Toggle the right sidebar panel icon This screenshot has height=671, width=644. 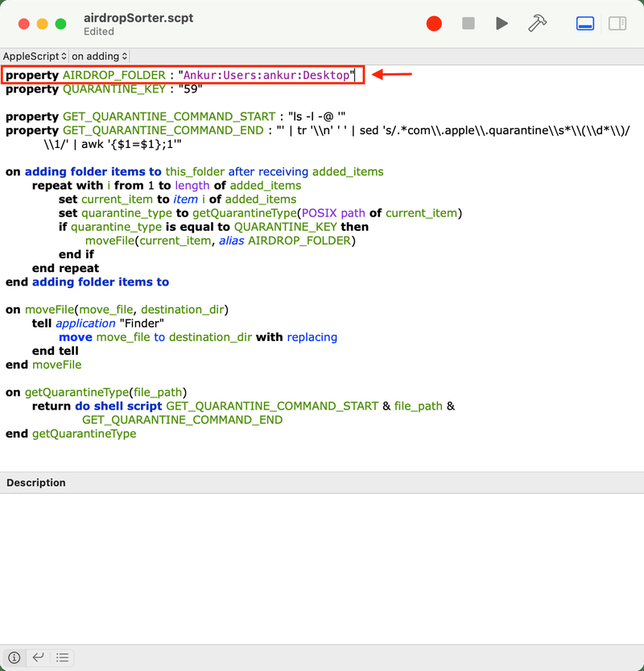pyautogui.click(x=617, y=23)
